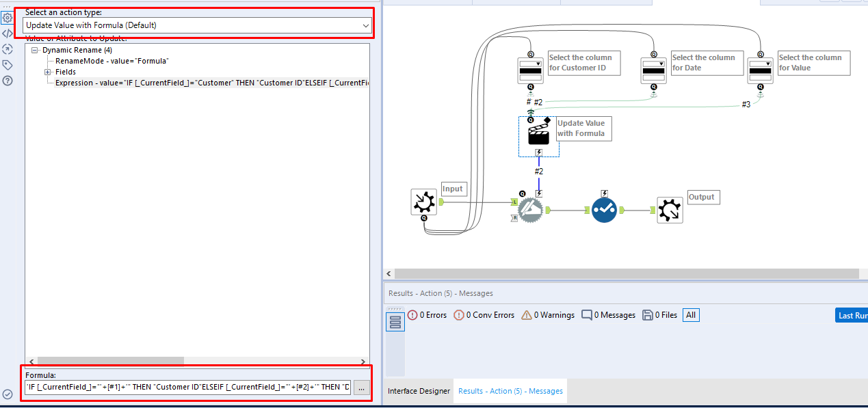Click the Macro Input tool icon
Screen dimensions: 868x408
click(424, 202)
